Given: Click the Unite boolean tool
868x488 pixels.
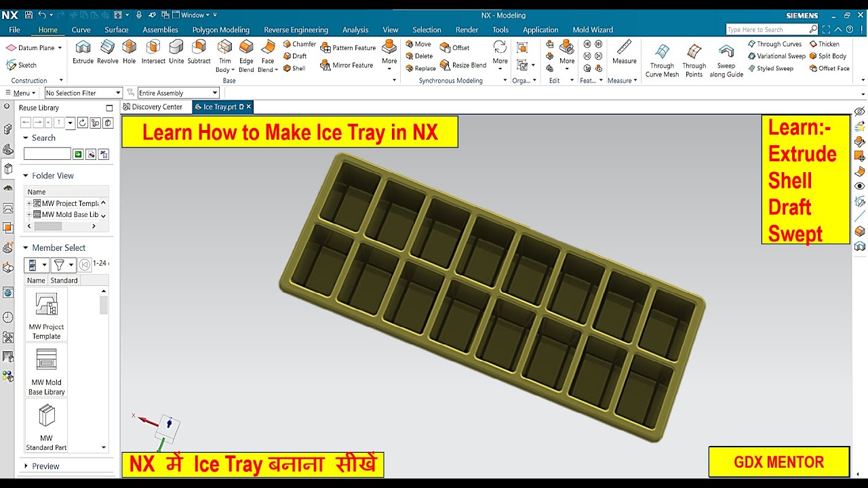Looking at the screenshot, I should [176, 52].
